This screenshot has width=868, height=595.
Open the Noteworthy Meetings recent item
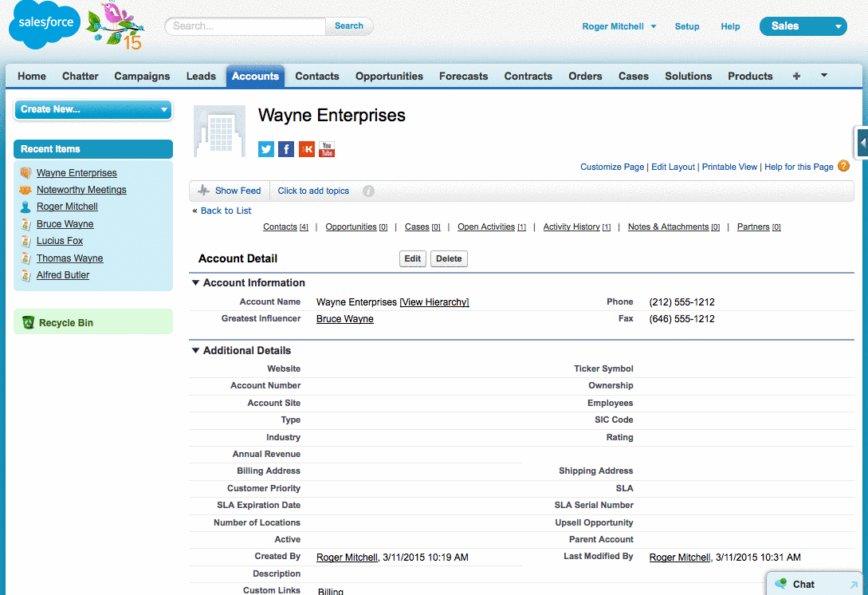[81, 190]
